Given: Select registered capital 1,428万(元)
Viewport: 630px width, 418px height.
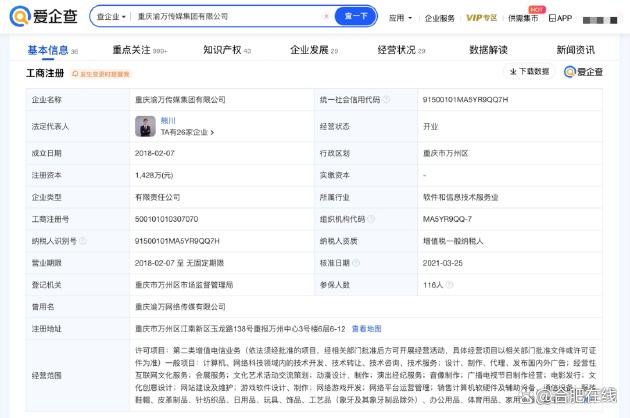Looking at the screenshot, I should [154, 175].
